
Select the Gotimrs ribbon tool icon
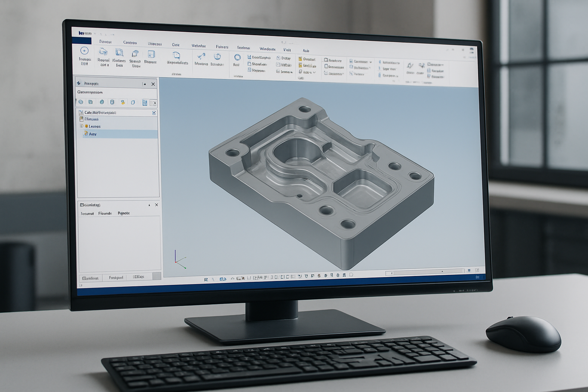tap(119, 53)
